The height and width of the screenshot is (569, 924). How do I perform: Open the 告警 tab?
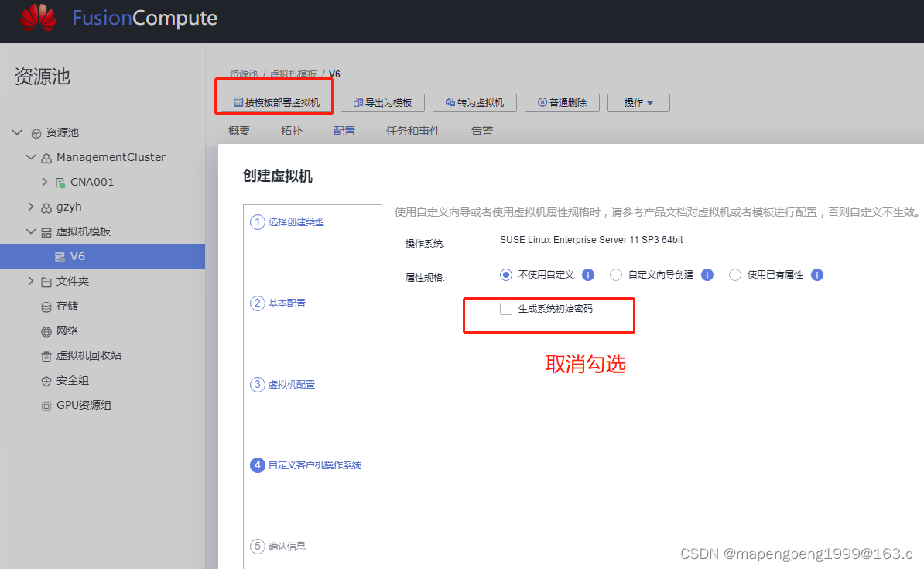482,131
